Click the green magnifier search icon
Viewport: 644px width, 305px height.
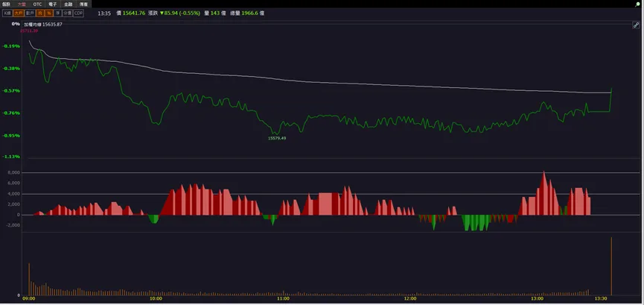point(638,4)
